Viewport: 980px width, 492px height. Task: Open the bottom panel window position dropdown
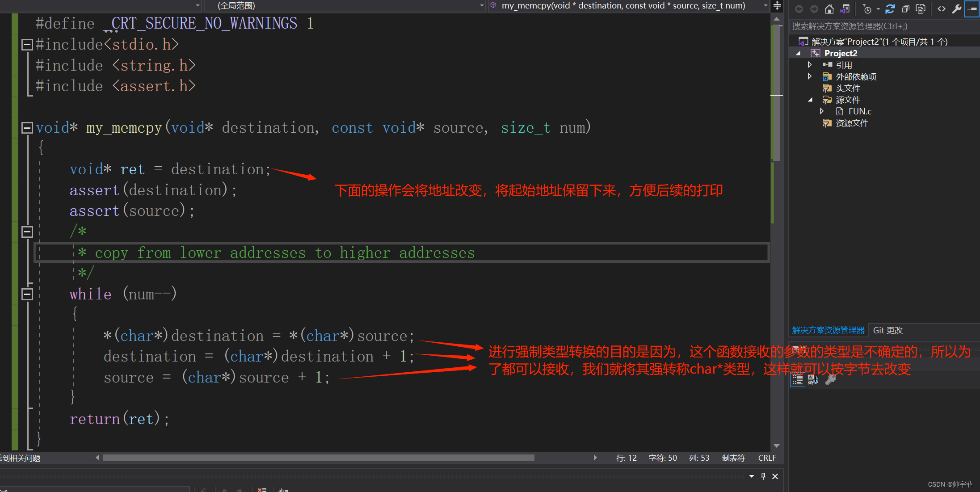click(752, 476)
